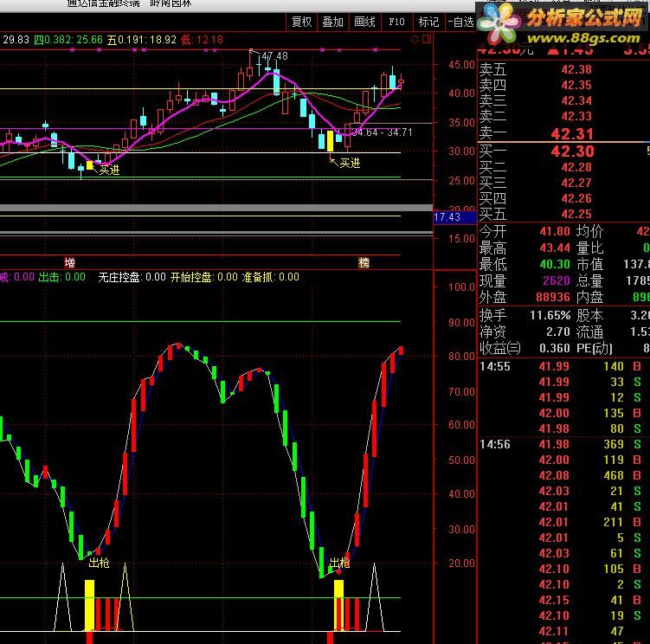The width and height of the screenshot is (650, 644).
Task: Click the 四0.382: 25.66 indicator value
Action: point(68,40)
